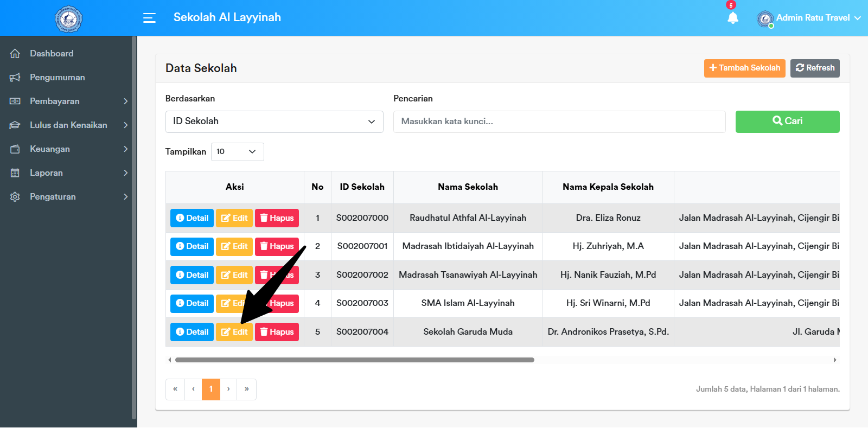Click the Laporan calculator icon
This screenshot has width=868, height=428.
coord(15,173)
